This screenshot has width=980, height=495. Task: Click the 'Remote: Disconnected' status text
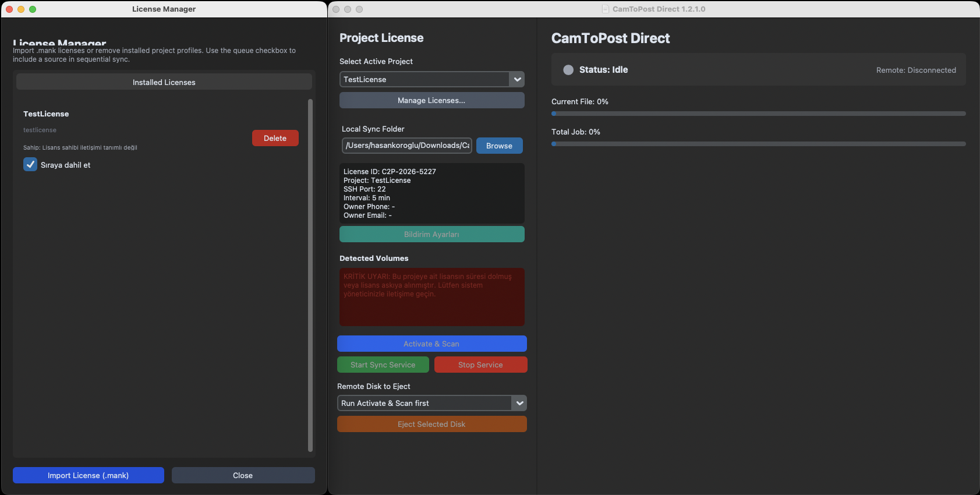[x=916, y=70]
